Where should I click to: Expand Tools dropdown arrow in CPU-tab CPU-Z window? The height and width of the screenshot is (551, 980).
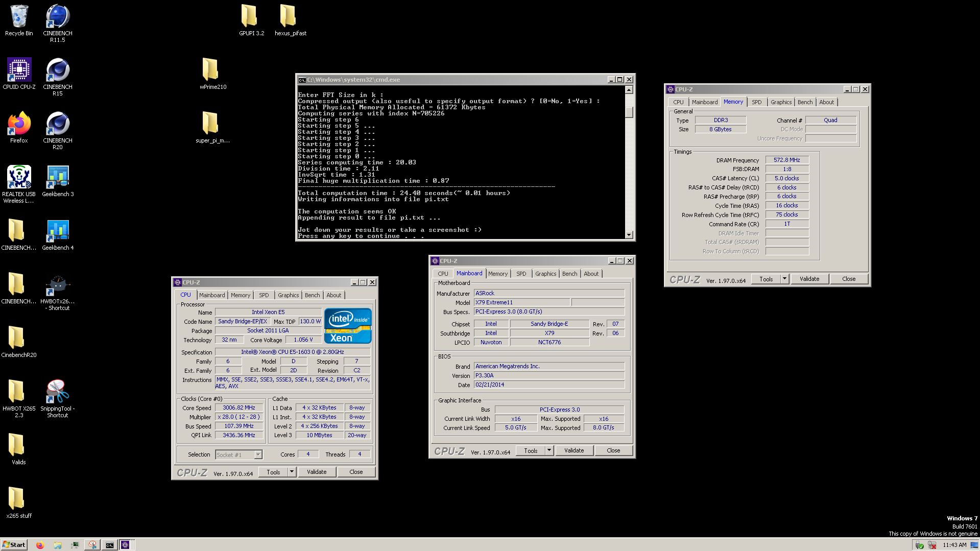(x=292, y=472)
